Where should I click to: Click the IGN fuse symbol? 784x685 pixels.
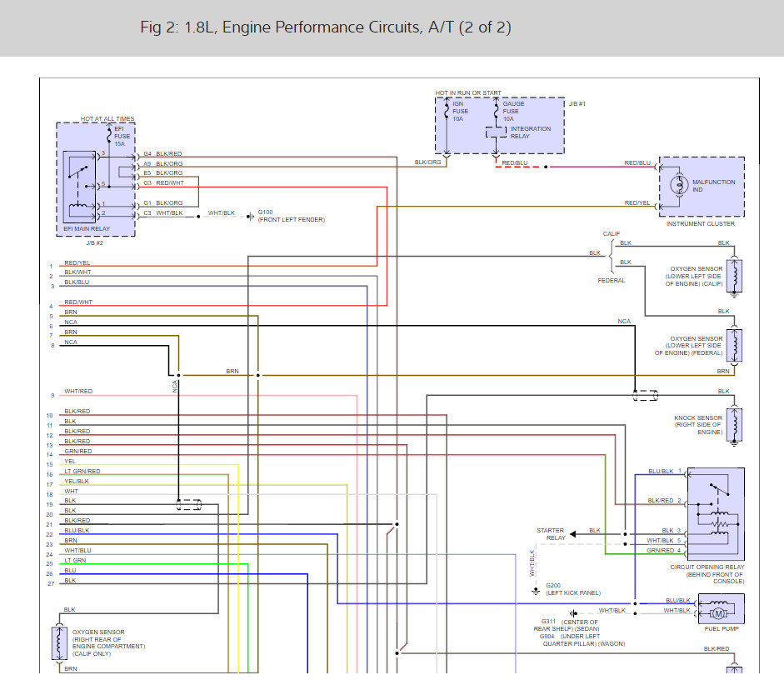[447, 111]
